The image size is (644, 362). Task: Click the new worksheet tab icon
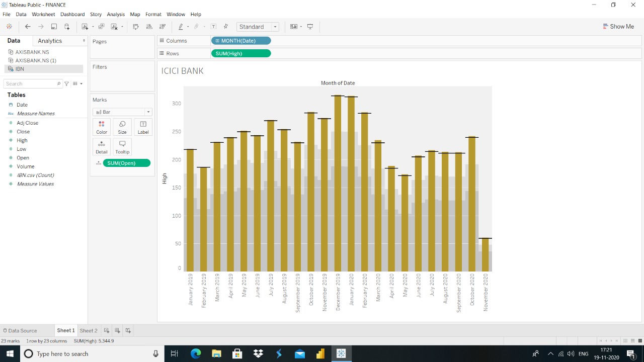tap(107, 330)
